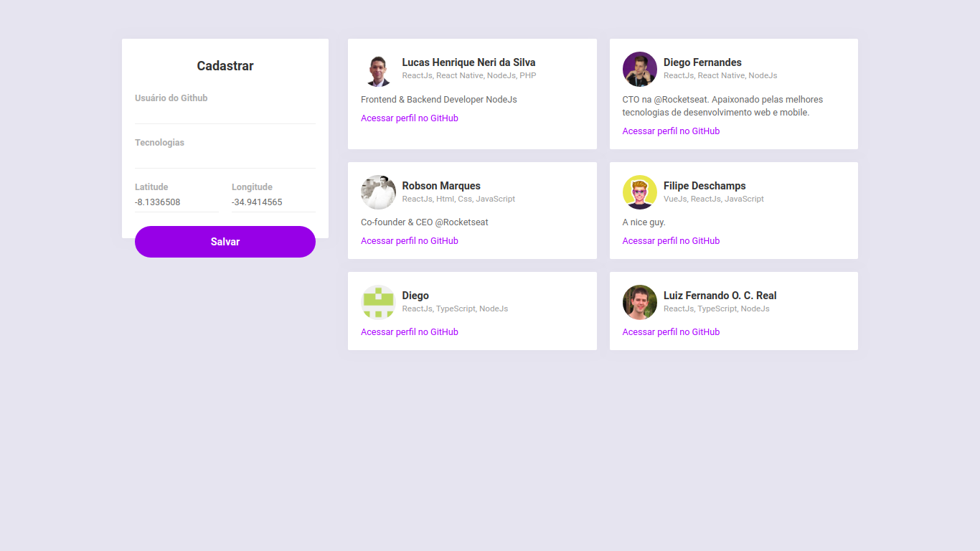Click the name Filipe Deschamps
The height and width of the screenshot is (551, 980).
click(x=705, y=186)
